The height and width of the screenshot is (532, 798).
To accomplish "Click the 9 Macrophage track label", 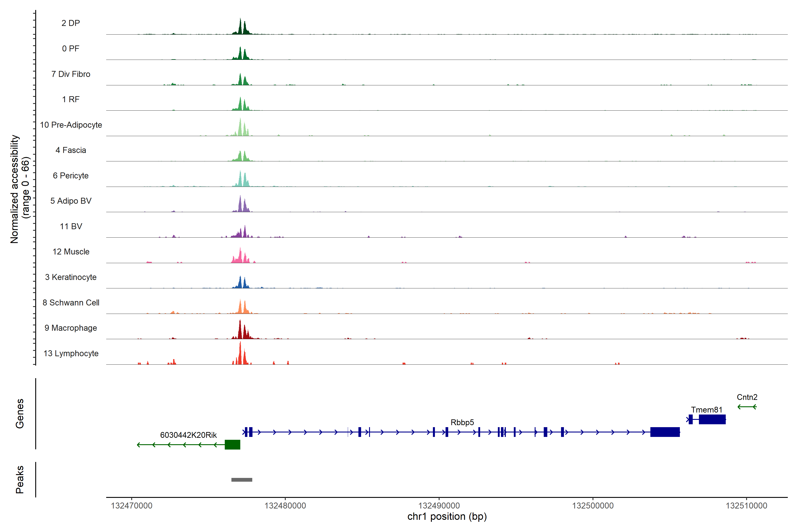I will pos(70,328).
